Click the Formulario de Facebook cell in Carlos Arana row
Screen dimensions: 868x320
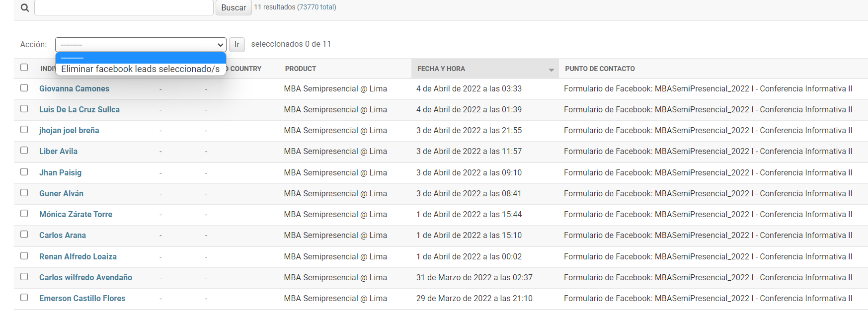[708, 235]
